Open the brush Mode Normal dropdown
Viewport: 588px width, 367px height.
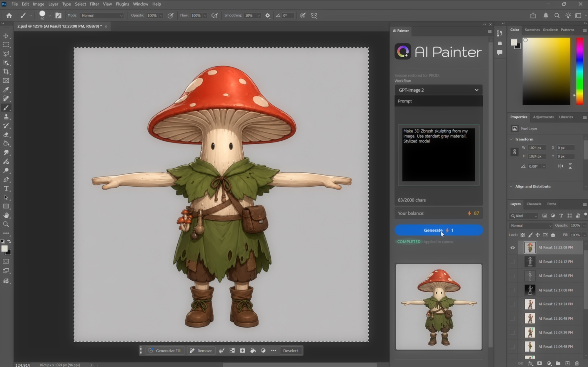[102, 16]
